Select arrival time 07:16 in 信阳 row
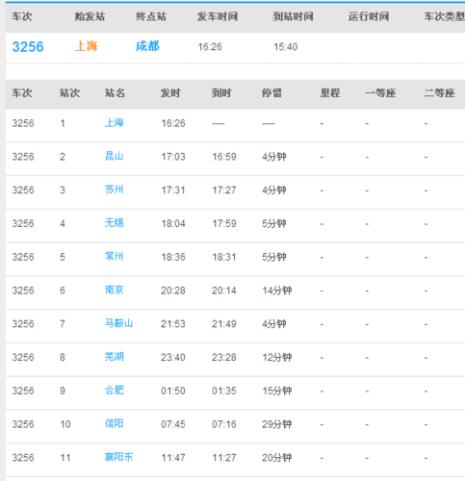465x481 pixels. click(x=224, y=424)
